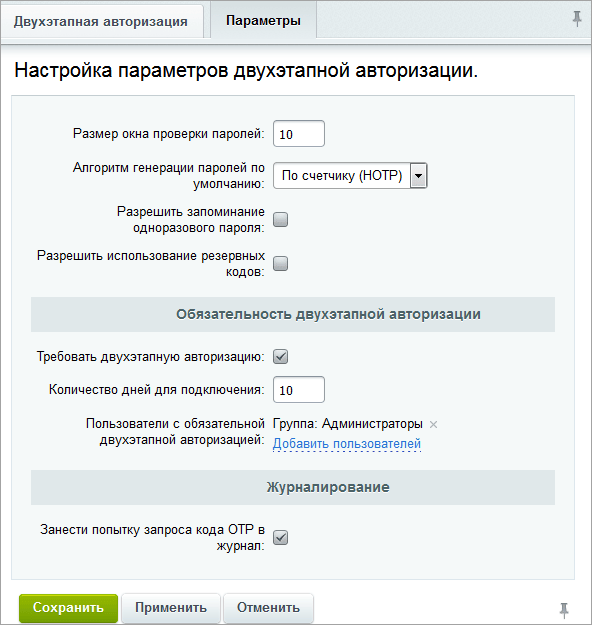Click the Применить button

coord(171,607)
